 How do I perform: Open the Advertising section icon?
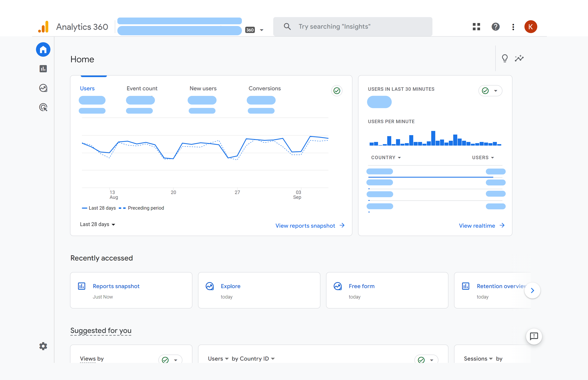point(43,107)
